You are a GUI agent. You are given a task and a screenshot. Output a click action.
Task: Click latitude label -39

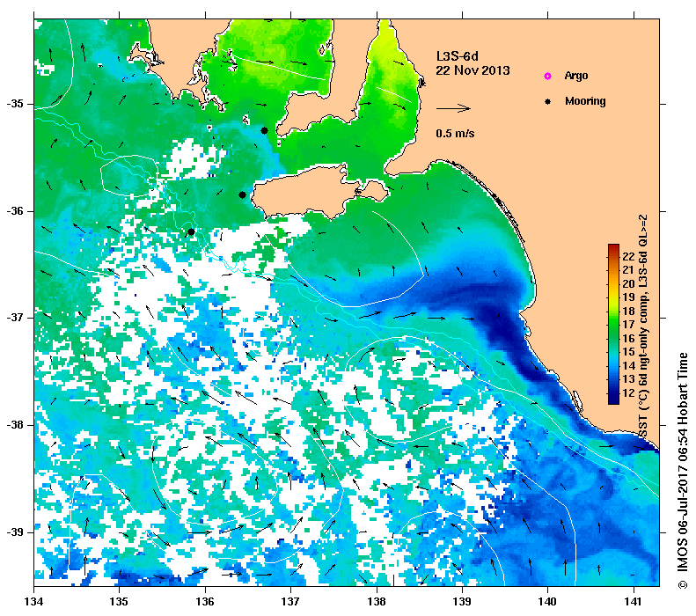coord(15,532)
